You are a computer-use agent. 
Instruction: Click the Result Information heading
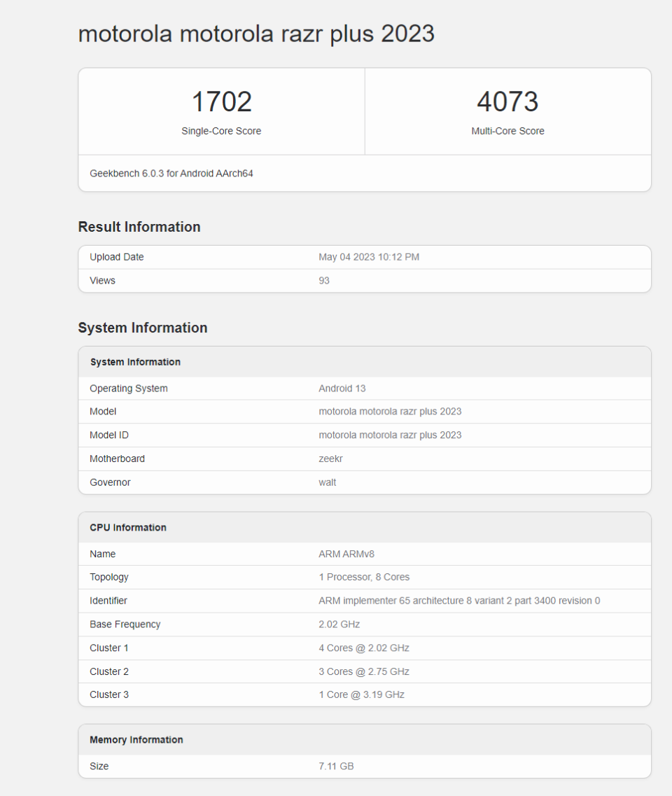point(139,227)
